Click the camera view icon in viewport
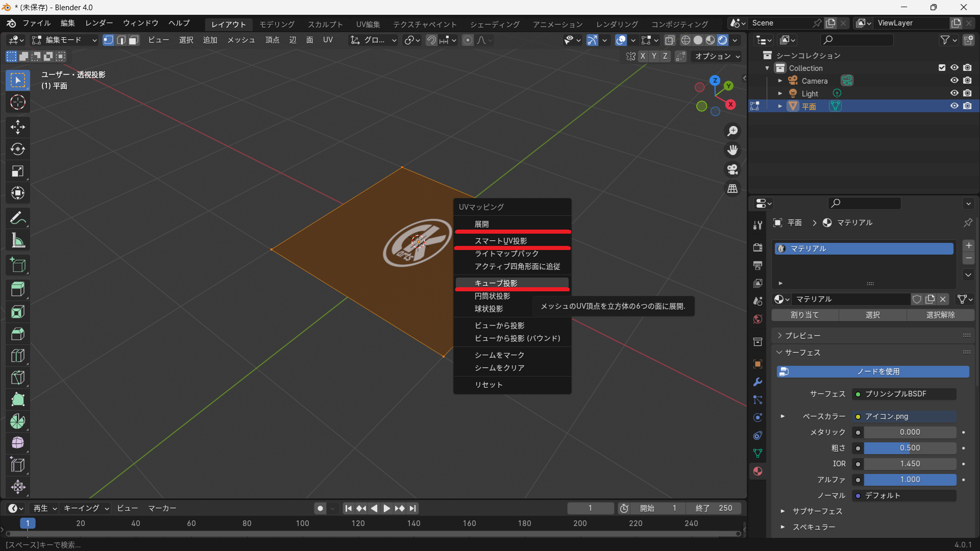Image resolution: width=980 pixels, height=551 pixels. point(732,169)
